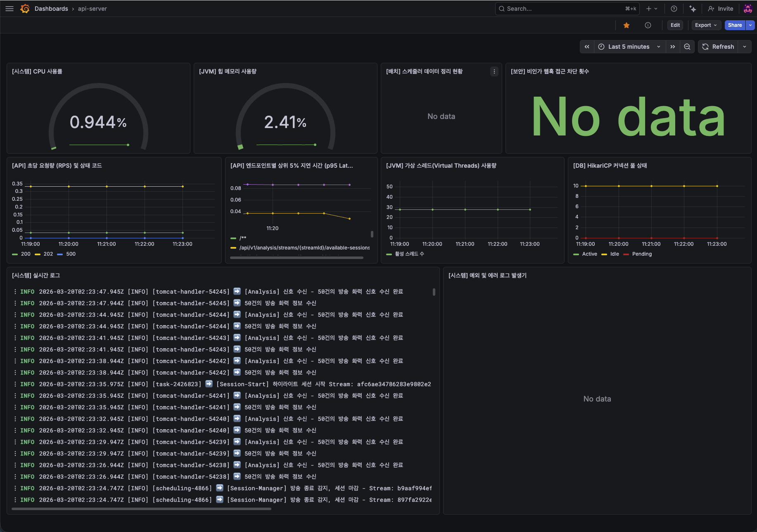757x532 pixels.
Task: Click the p95 latency panel title
Action: pyautogui.click(x=292, y=166)
